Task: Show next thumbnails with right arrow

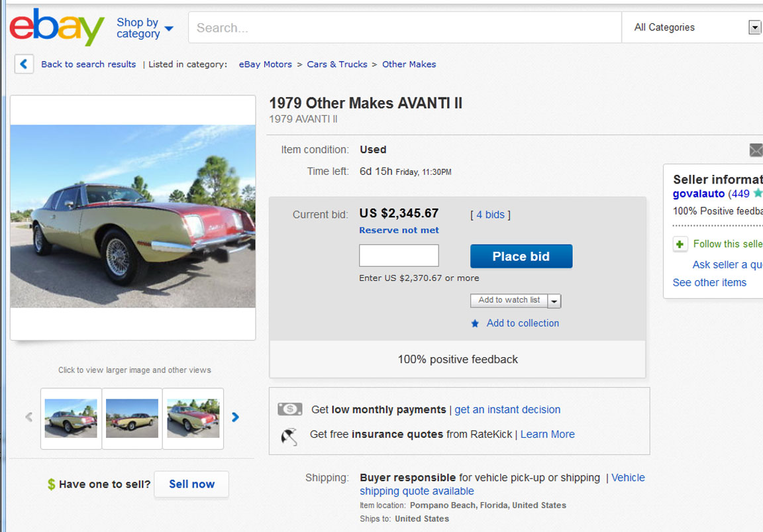Action: click(x=235, y=417)
